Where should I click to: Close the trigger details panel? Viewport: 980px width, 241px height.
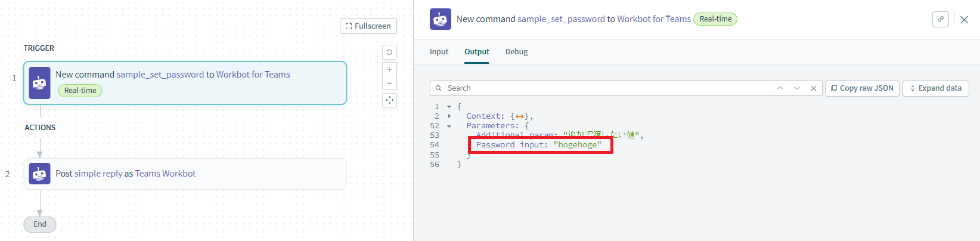coord(964,20)
